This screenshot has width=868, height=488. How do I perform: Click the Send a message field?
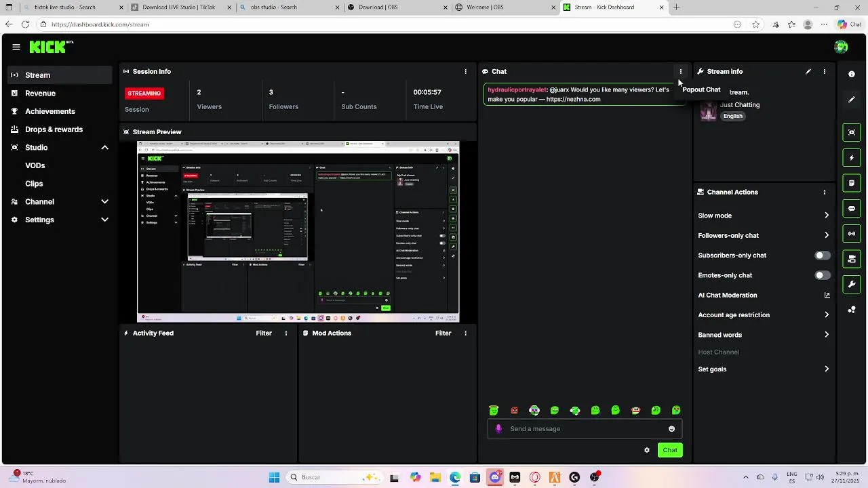[x=585, y=428]
